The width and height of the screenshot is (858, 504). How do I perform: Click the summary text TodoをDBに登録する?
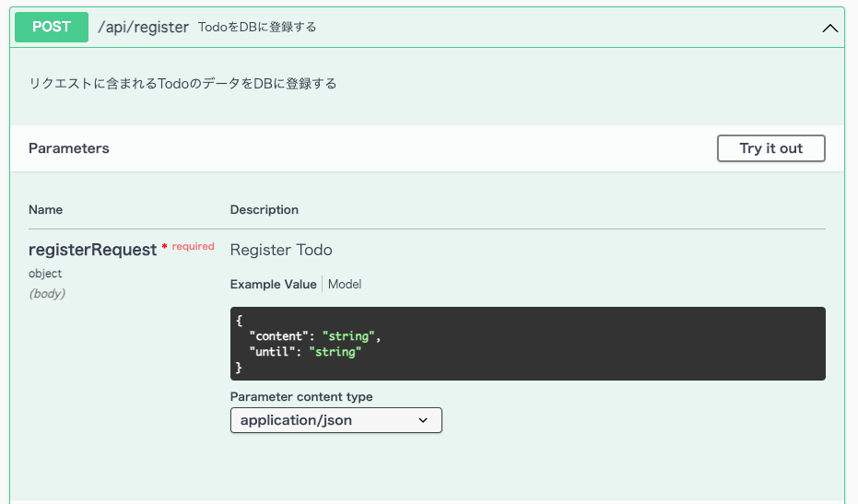pos(257,27)
